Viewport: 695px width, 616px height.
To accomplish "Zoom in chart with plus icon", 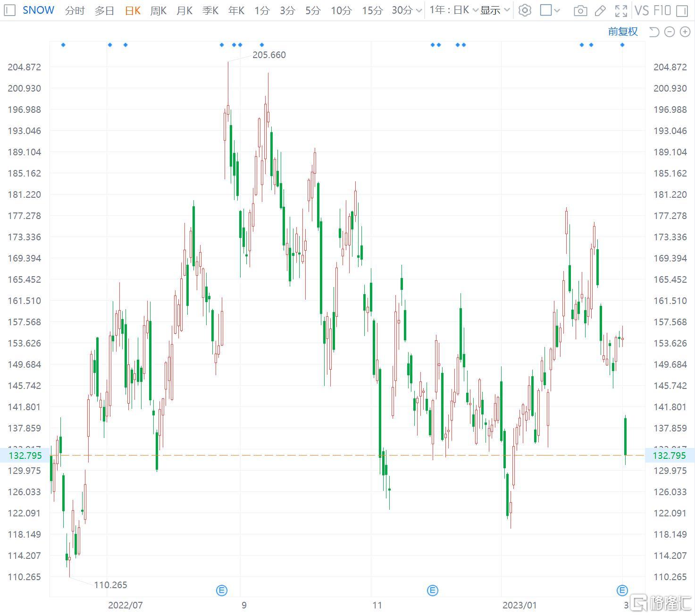I will click(x=685, y=32).
